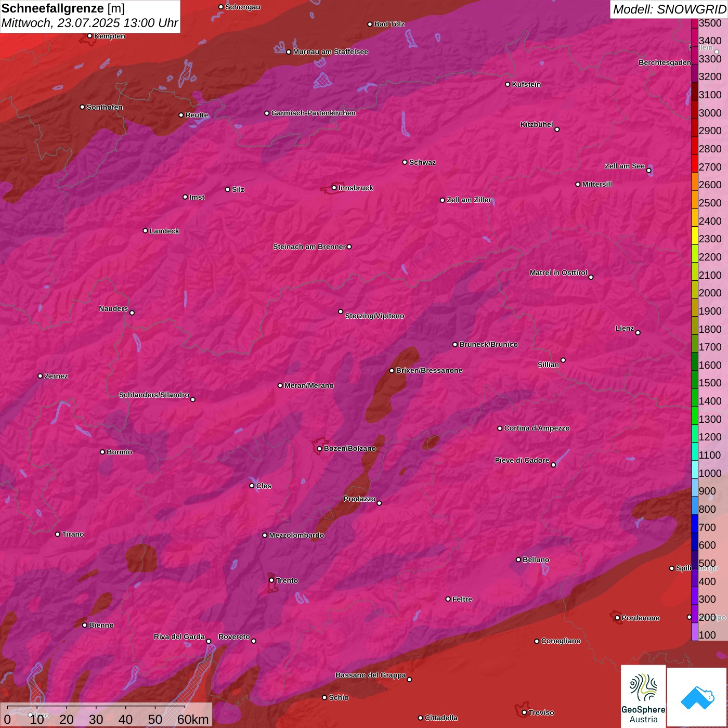Click the Lienz city marker dot
This screenshot has height=728, width=728.
pyautogui.click(x=638, y=333)
